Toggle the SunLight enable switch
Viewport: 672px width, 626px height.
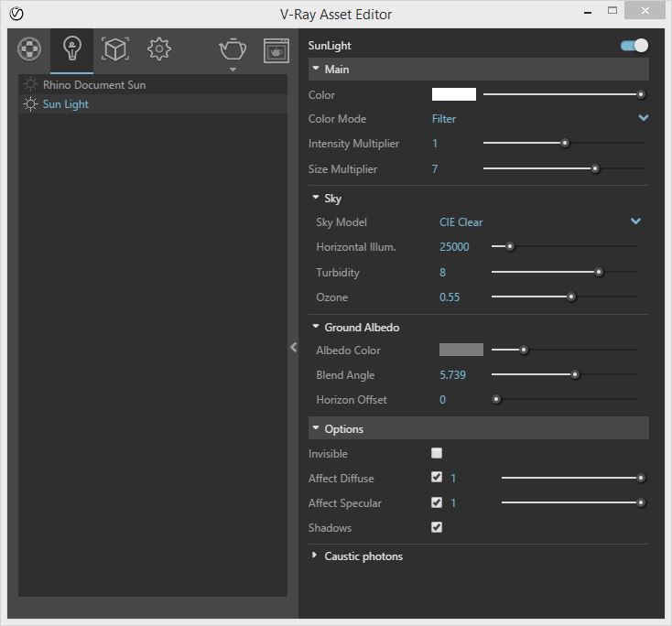pos(634,46)
